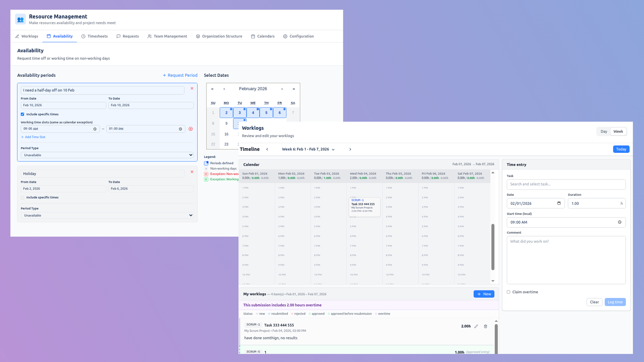Screen dimensions: 644x362
Task: Select the Worklogs pencil icon tab
Action: click(18, 36)
